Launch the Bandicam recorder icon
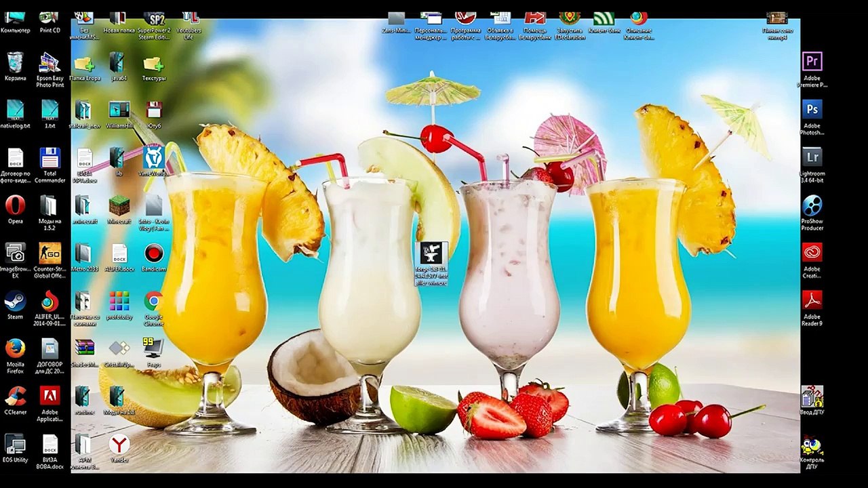Image resolution: width=868 pixels, height=488 pixels. tap(154, 257)
